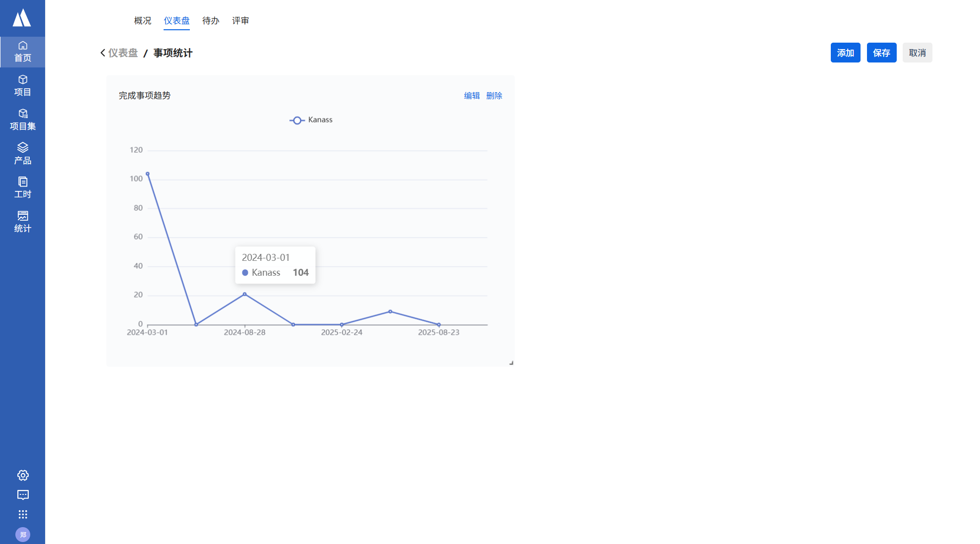The height and width of the screenshot is (544, 980).
Task: Go to the 产品 products icon
Action: click(x=22, y=153)
